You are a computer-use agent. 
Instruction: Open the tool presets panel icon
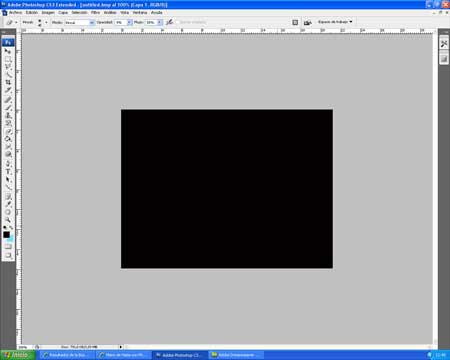click(x=10, y=22)
